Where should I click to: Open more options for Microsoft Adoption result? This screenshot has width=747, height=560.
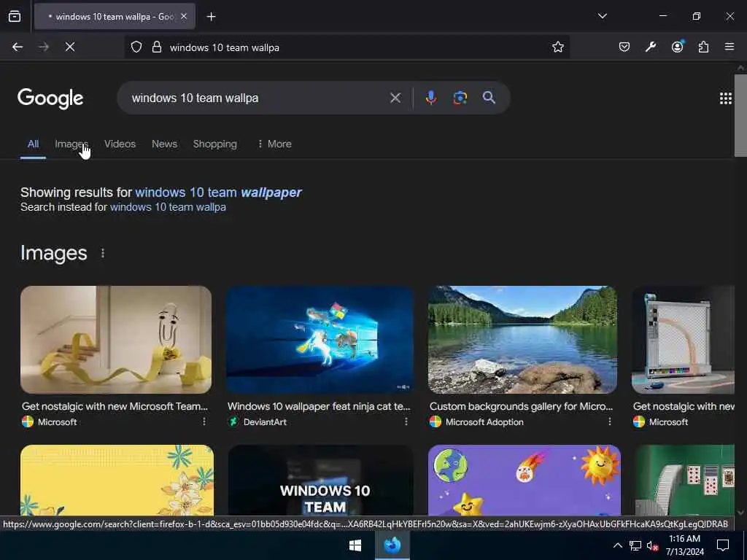[609, 421]
